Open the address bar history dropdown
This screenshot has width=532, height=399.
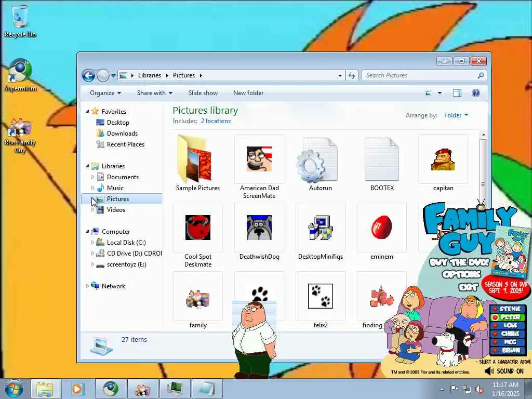[x=340, y=76]
